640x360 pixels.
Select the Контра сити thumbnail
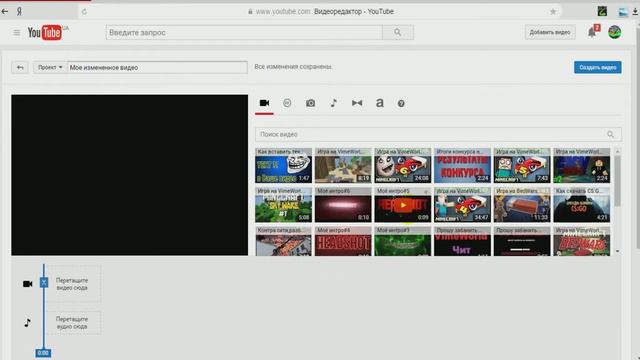tap(283, 242)
